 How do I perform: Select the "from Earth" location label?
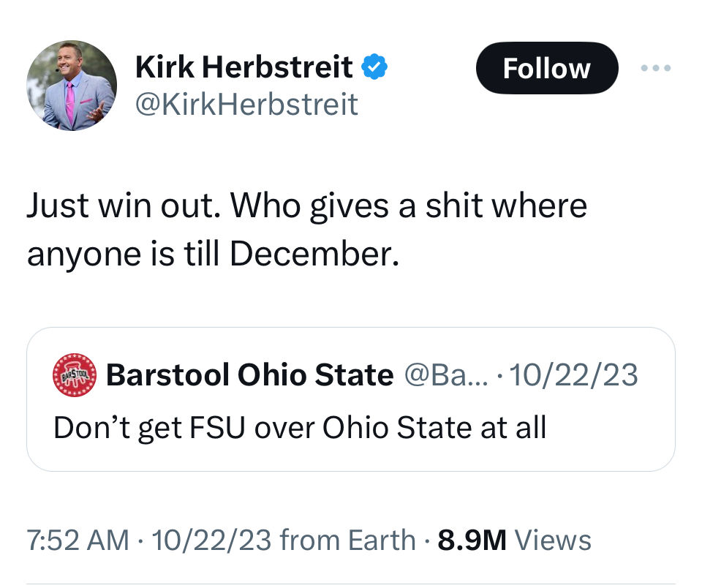(x=347, y=540)
